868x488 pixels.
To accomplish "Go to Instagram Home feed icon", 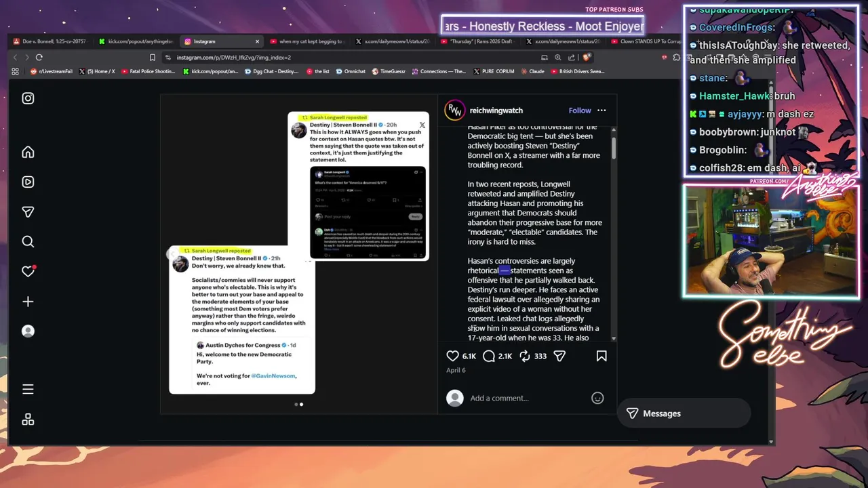I will [28, 152].
